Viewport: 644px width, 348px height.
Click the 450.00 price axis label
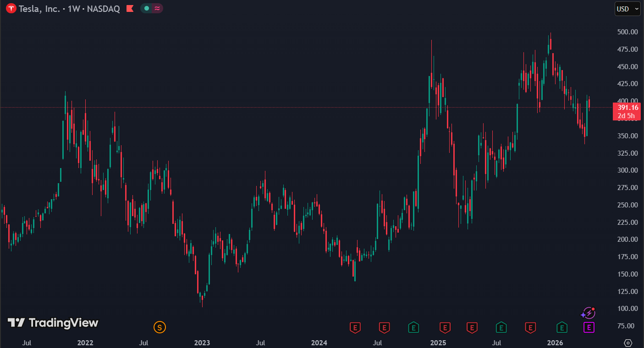(627, 67)
